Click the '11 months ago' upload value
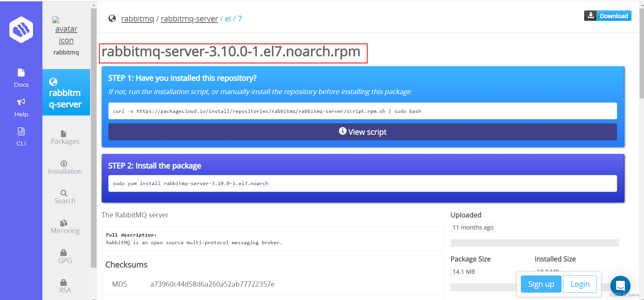644x300 pixels. click(473, 227)
